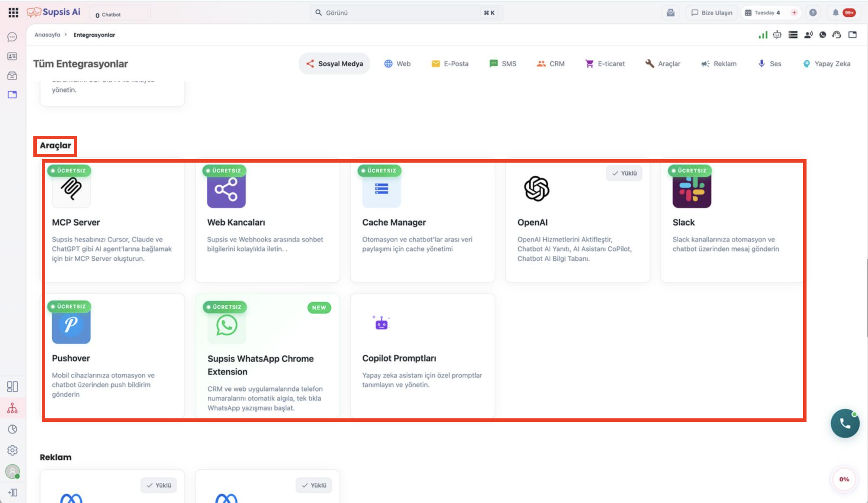Open the notifications bell with 99+ badge
The image size is (868, 503).
pyautogui.click(x=844, y=13)
